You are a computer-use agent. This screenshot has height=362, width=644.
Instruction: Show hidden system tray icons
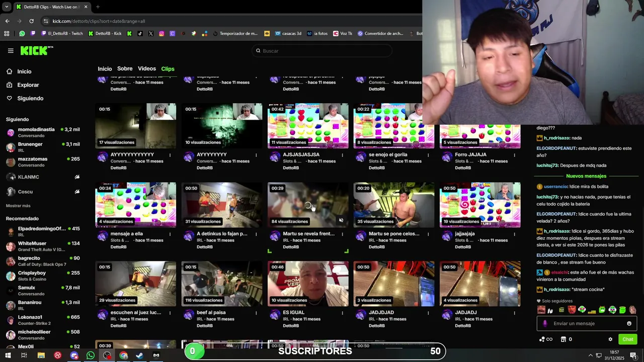point(591,355)
